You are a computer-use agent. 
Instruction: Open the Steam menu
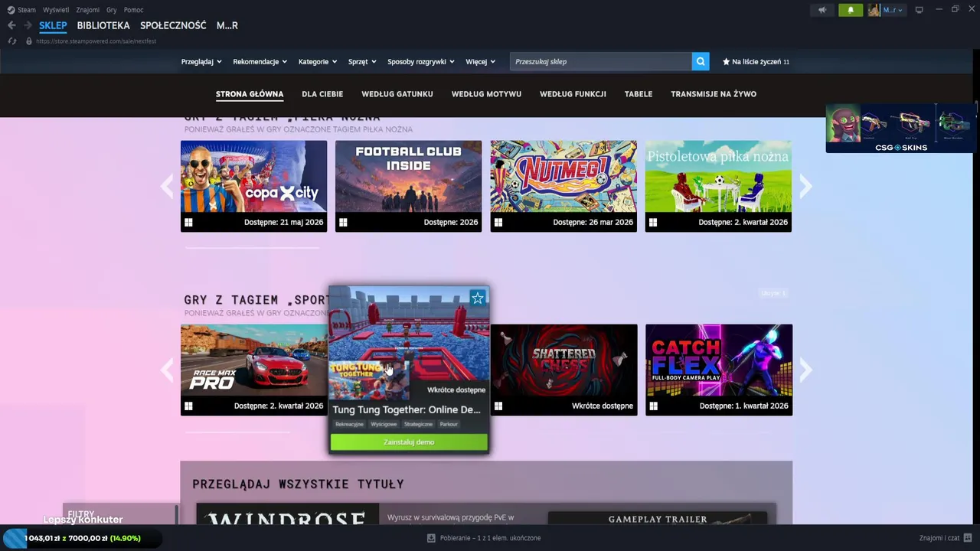click(x=27, y=10)
